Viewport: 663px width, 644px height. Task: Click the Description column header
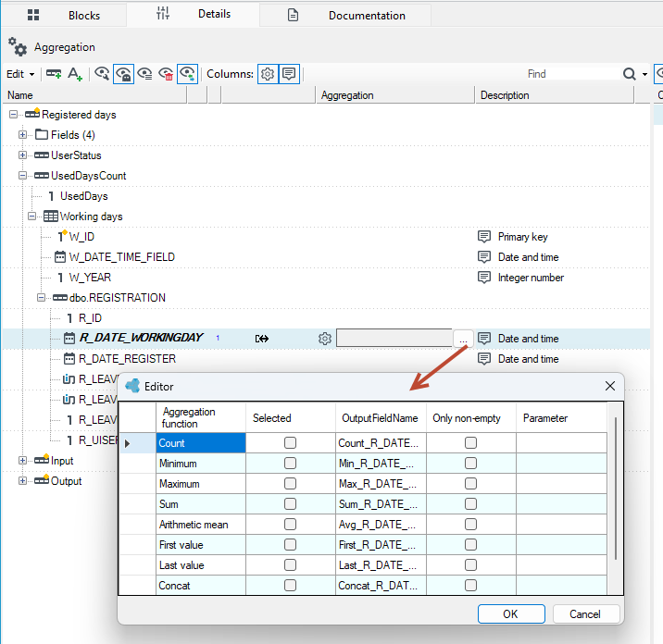(555, 95)
